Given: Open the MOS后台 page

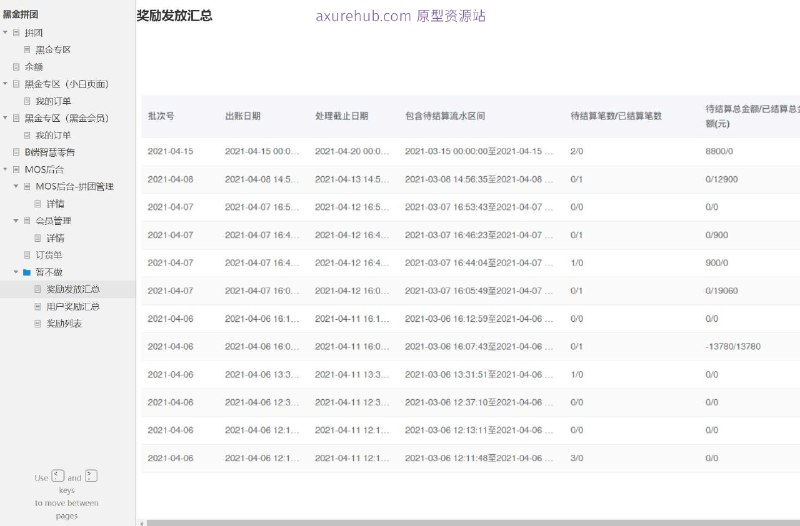Looking at the screenshot, I should point(44,169).
